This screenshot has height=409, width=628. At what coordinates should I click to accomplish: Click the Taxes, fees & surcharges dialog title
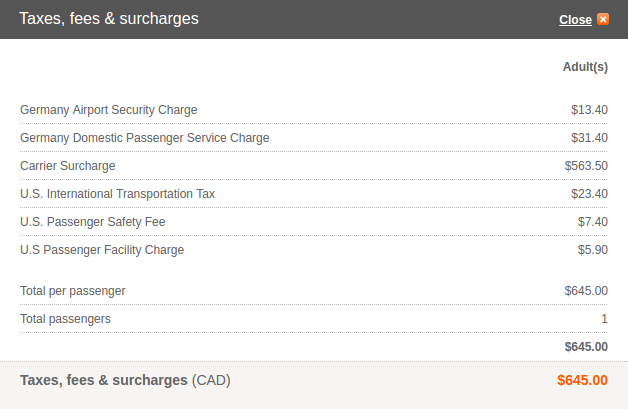[x=109, y=19]
